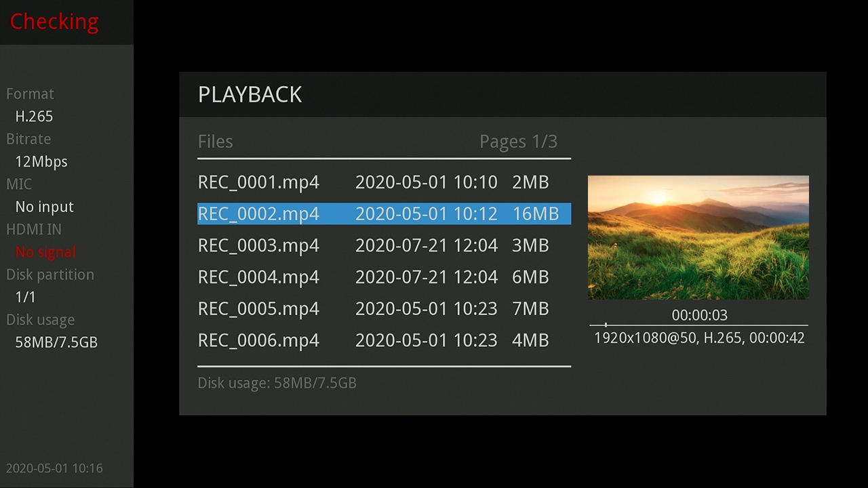Select the REC_0001.mp4 file
Viewport: 868px width, 488px height.
(x=383, y=182)
